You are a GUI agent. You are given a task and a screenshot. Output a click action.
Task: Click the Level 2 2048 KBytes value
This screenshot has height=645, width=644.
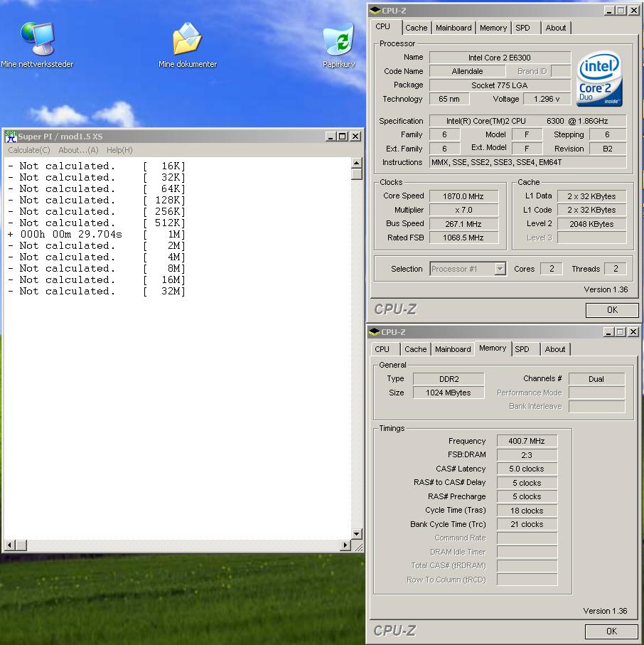[x=591, y=224]
